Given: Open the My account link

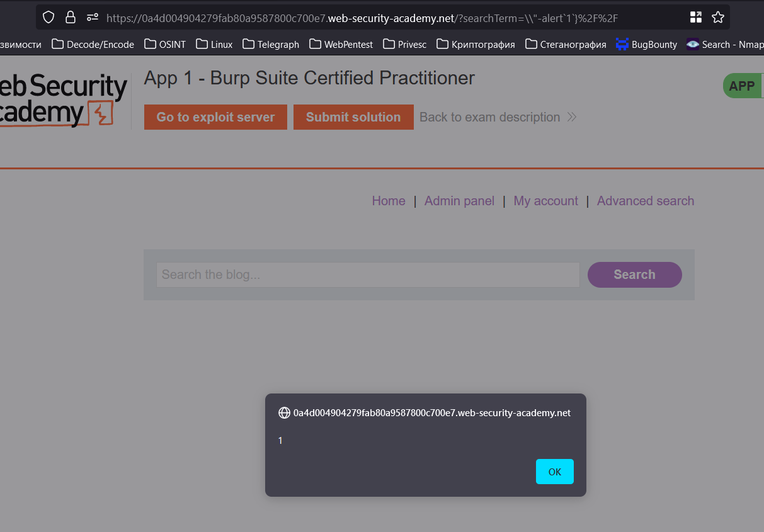Looking at the screenshot, I should click(545, 201).
